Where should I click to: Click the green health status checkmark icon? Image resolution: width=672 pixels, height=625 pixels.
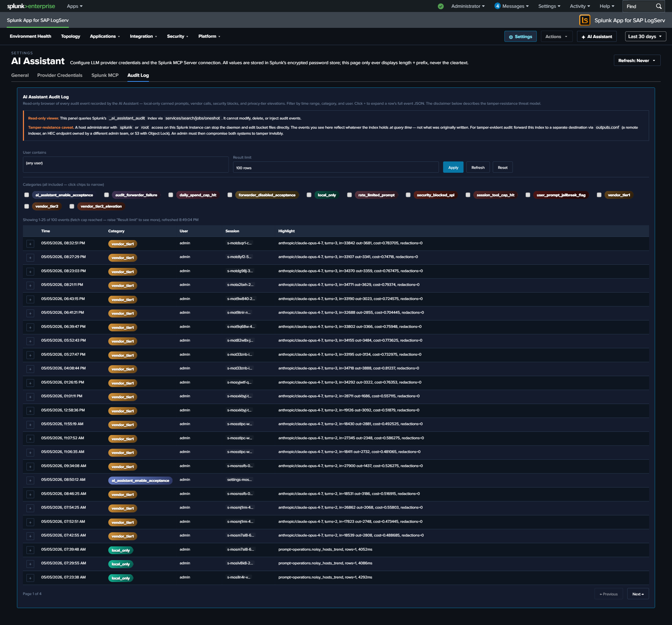point(441,6)
